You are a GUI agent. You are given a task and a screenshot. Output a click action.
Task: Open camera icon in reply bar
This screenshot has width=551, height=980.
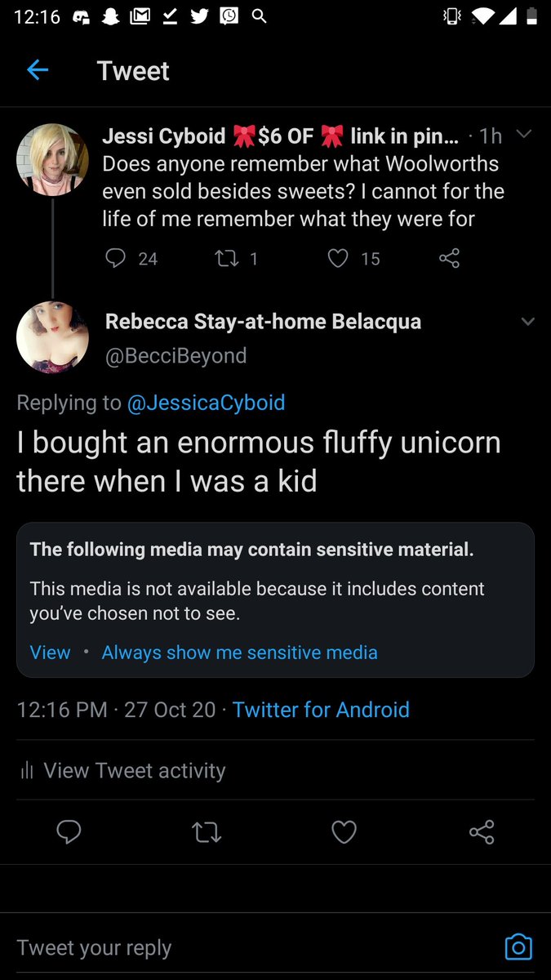518,947
